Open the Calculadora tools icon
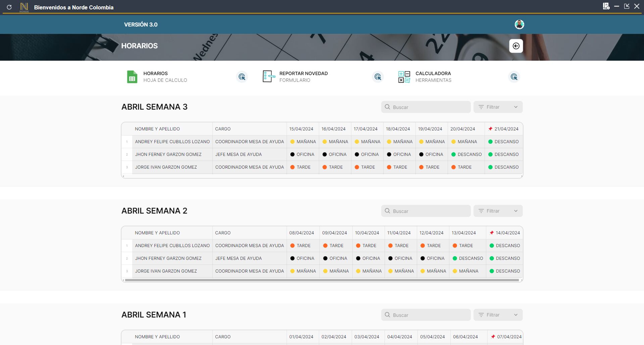This screenshot has width=644, height=345. point(404,77)
